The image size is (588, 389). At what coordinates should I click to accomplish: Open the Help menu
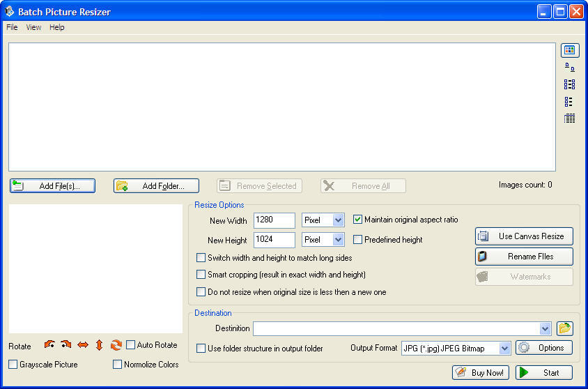(x=56, y=27)
